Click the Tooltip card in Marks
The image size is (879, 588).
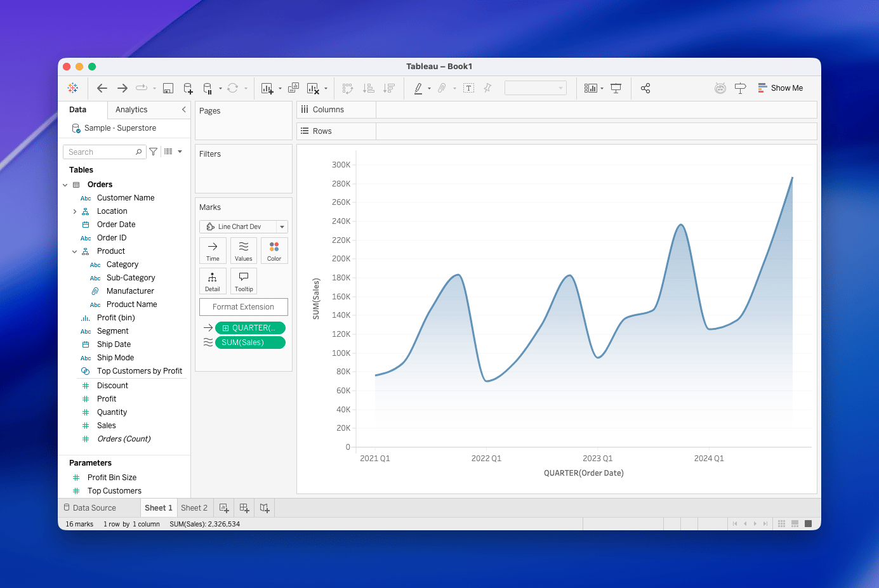pyautogui.click(x=244, y=281)
